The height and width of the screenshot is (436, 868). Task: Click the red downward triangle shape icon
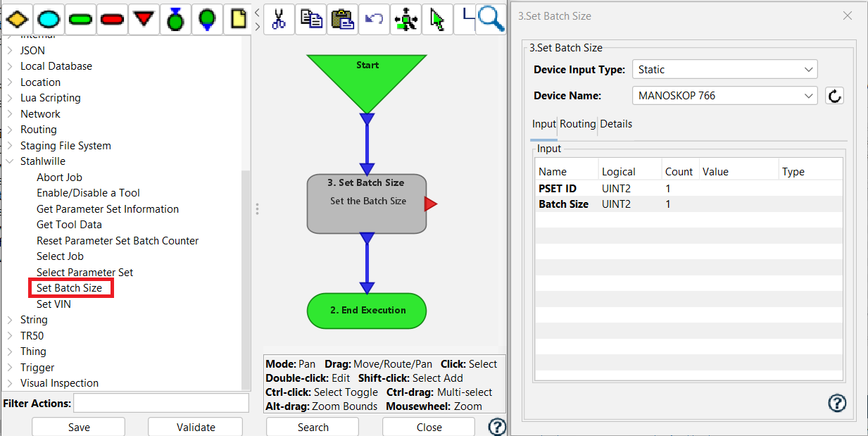(x=144, y=18)
